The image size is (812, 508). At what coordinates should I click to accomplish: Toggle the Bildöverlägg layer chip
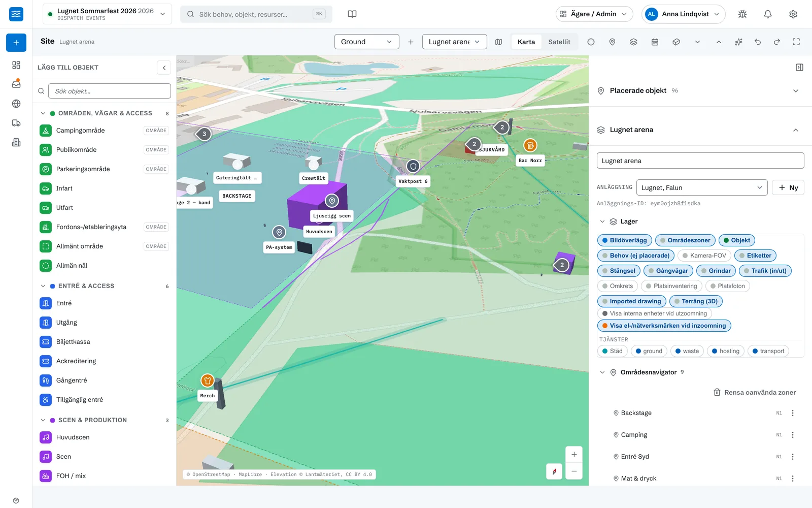click(625, 240)
